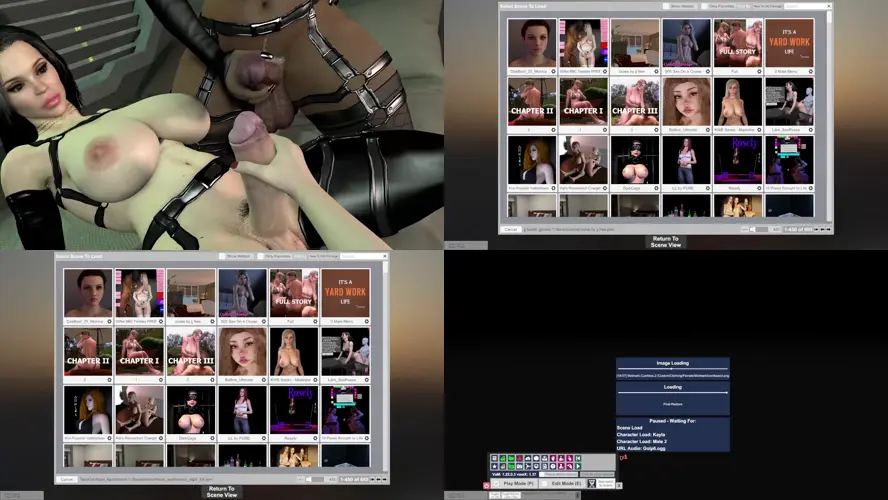The height and width of the screenshot is (500, 888).
Task: Cancel scene selection in the lower-left browser
Action: (67, 479)
